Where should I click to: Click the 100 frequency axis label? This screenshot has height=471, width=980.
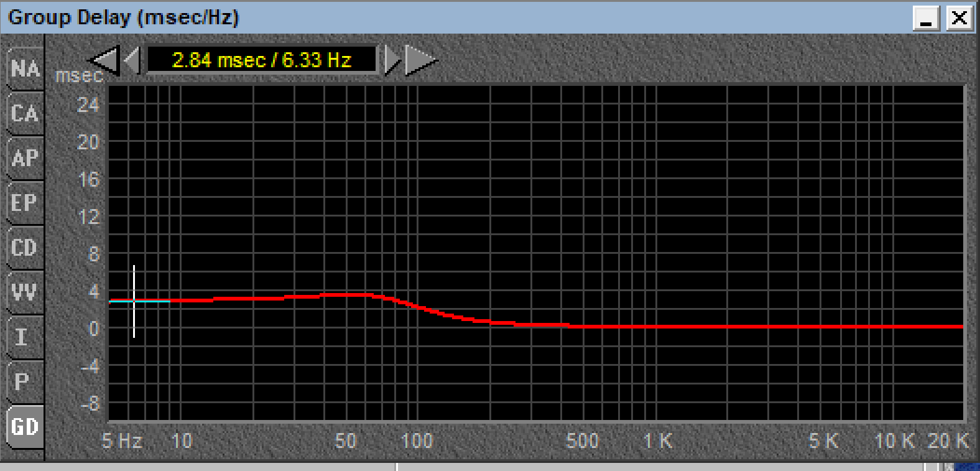[417, 441]
